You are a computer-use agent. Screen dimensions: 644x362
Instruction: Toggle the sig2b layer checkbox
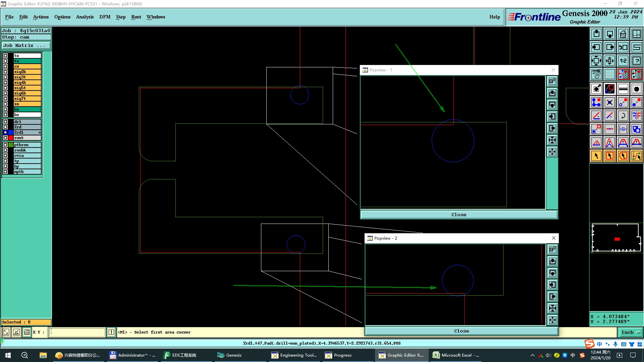[5, 72]
